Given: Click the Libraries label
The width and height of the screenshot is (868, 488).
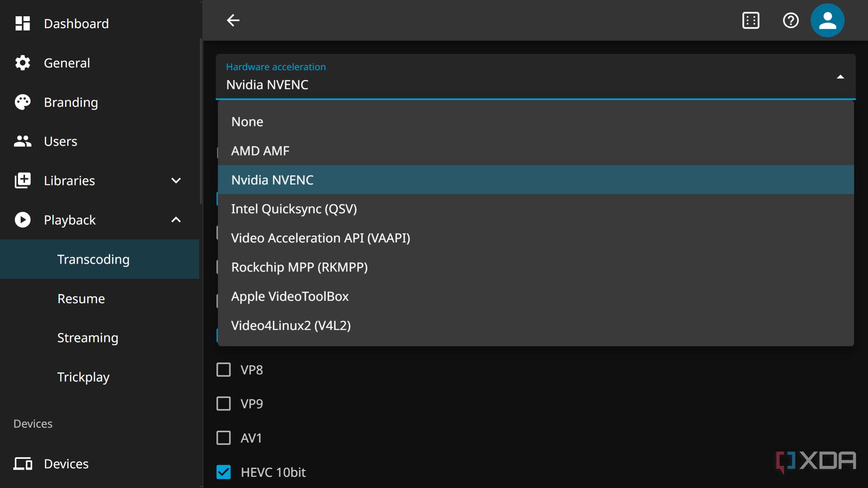Looking at the screenshot, I should (70, 181).
